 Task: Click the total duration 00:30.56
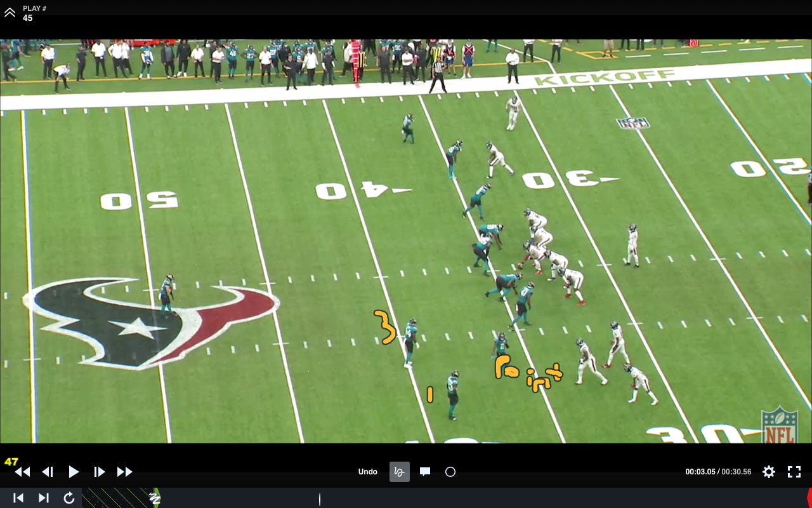(x=737, y=472)
